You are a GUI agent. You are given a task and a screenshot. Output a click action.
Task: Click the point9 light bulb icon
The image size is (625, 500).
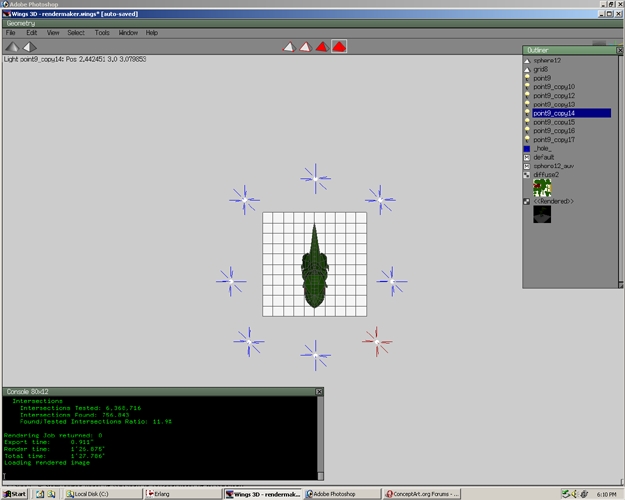click(527, 78)
